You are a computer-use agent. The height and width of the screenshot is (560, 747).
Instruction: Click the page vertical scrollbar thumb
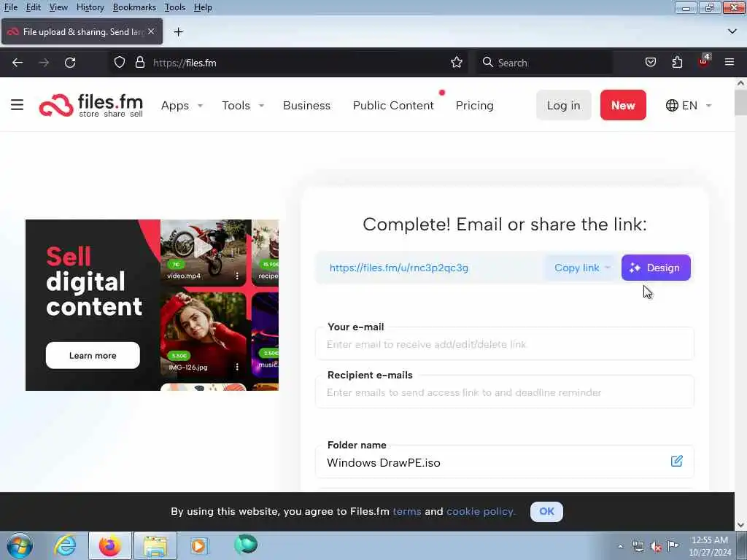pyautogui.click(x=740, y=102)
